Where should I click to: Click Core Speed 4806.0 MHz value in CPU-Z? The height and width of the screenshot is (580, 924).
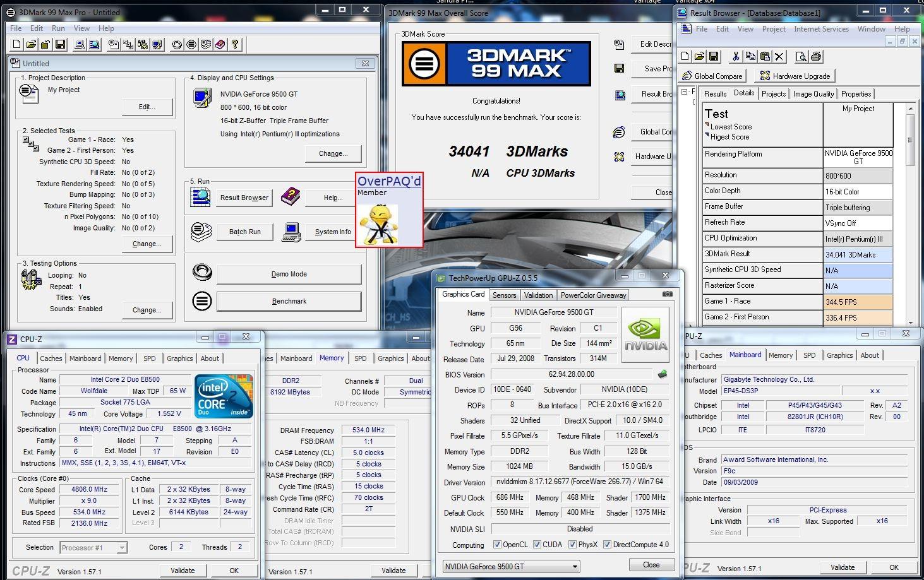[x=89, y=489]
